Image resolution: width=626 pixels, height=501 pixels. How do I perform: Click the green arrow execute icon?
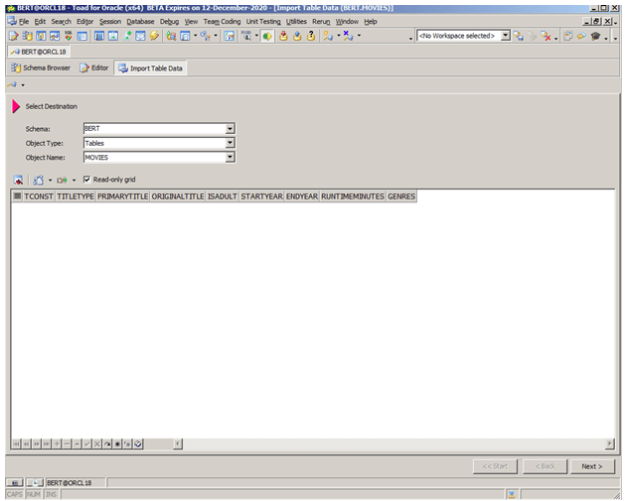[x=267, y=36]
